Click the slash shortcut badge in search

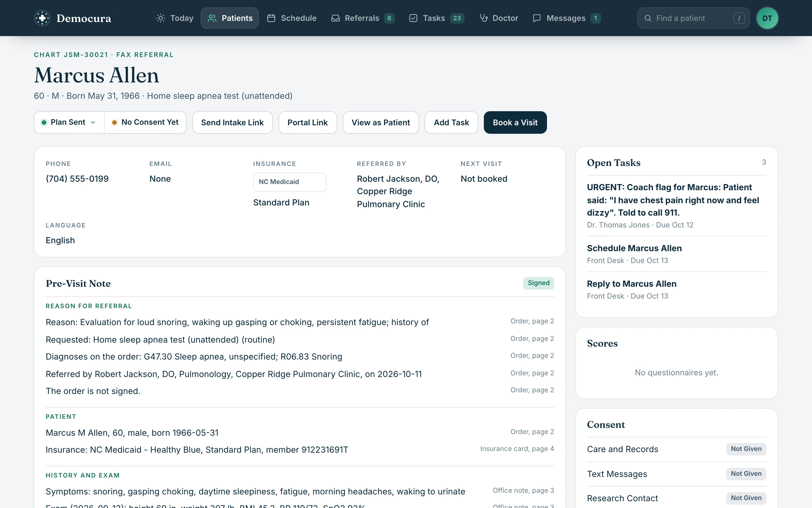739,18
